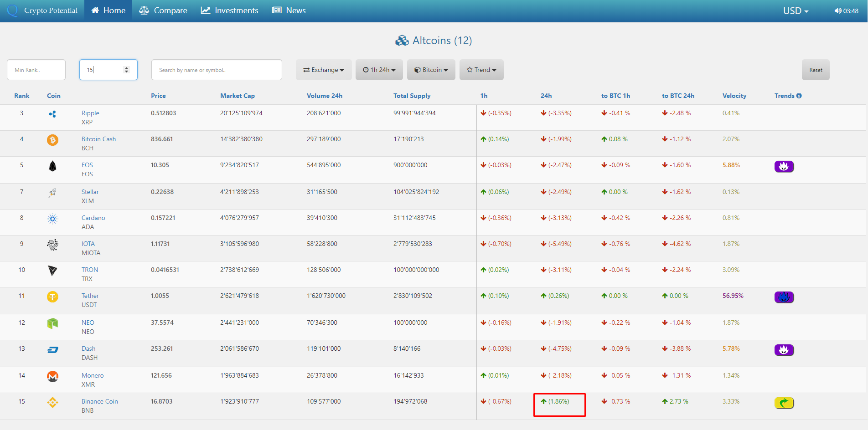This screenshot has width=868, height=430.
Task: Sort by Market Cap column
Action: click(238, 96)
